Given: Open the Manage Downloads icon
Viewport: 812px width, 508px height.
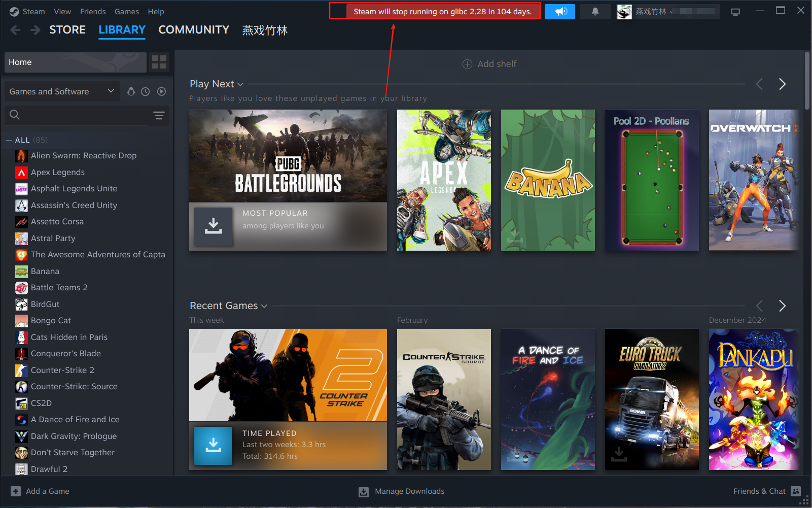Looking at the screenshot, I should coord(364,491).
